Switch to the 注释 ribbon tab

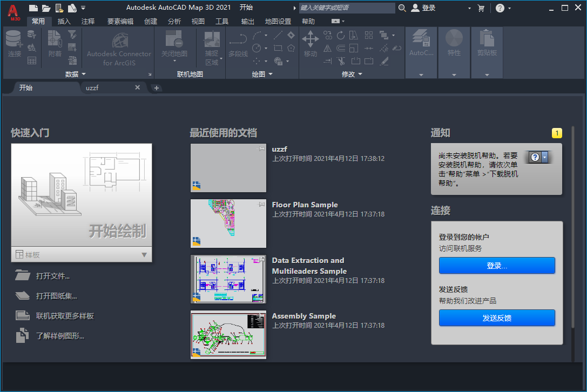(x=88, y=22)
